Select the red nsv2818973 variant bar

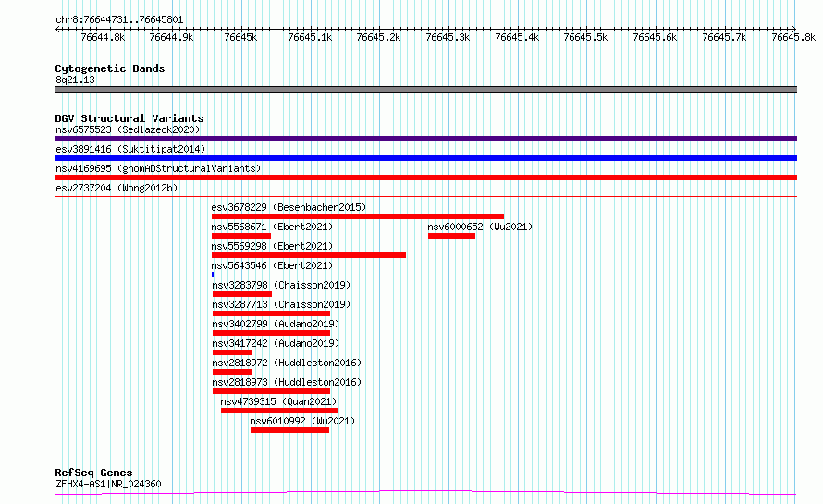[x=271, y=391]
